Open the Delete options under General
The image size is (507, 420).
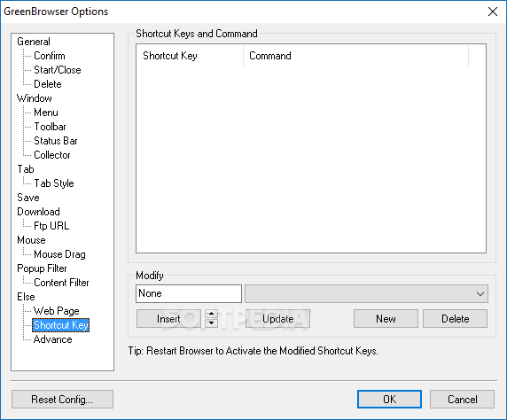coord(48,84)
